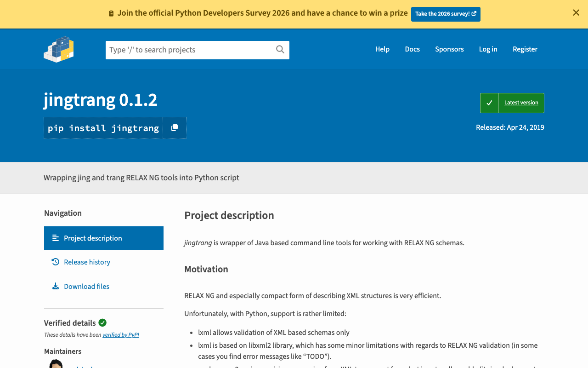Click the Release history clock icon
This screenshot has width=588, height=368.
pos(56,262)
